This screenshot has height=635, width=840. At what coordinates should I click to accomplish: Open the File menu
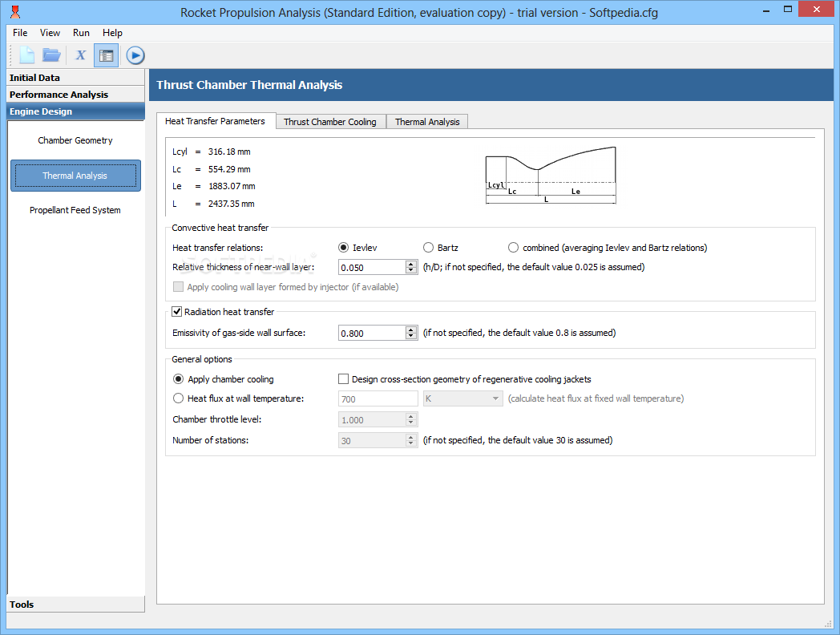click(20, 33)
